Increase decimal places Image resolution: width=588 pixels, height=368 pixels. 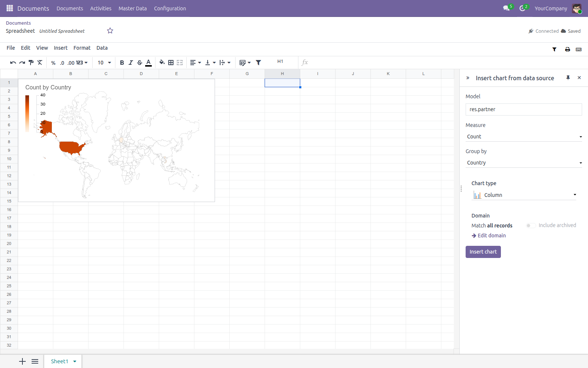tap(71, 63)
